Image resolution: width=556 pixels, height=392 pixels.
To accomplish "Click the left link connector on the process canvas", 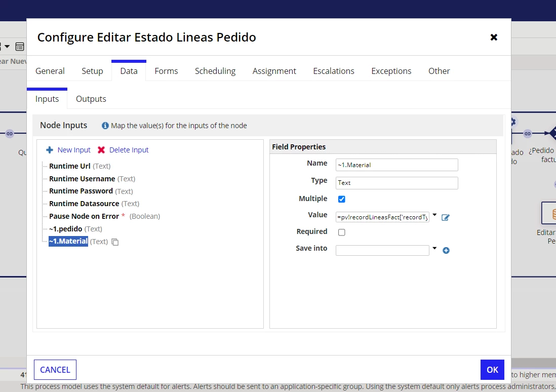I will pyautogui.click(x=10, y=133).
